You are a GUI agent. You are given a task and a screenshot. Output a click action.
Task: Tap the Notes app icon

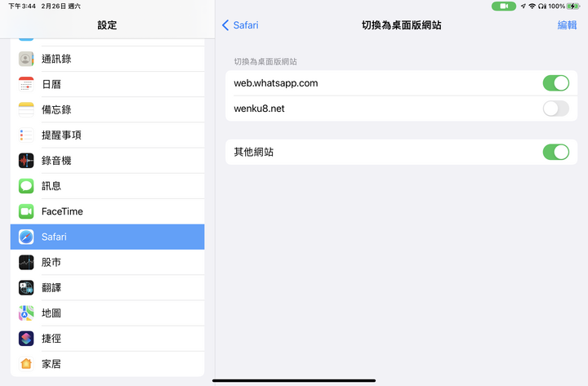(x=26, y=110)
